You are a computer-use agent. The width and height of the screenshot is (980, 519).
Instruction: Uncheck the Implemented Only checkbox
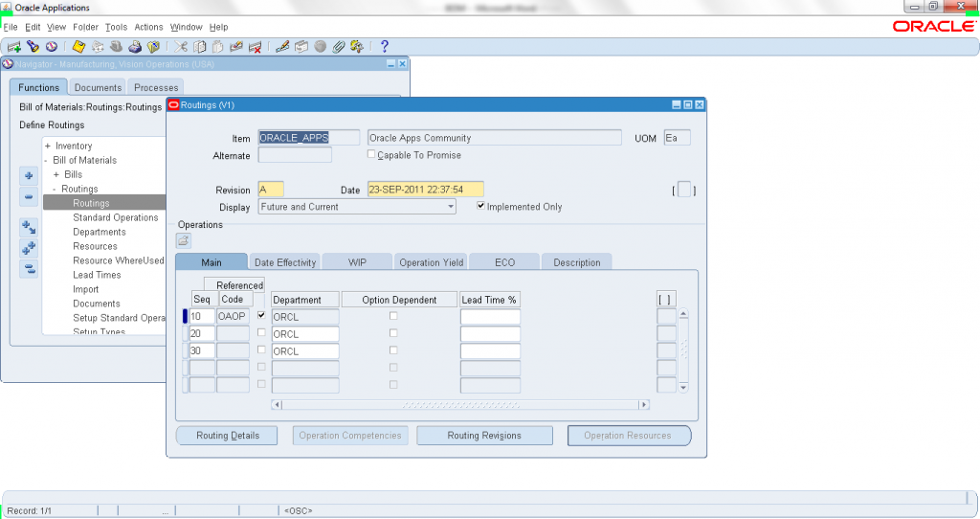click(x=480, y=206)
